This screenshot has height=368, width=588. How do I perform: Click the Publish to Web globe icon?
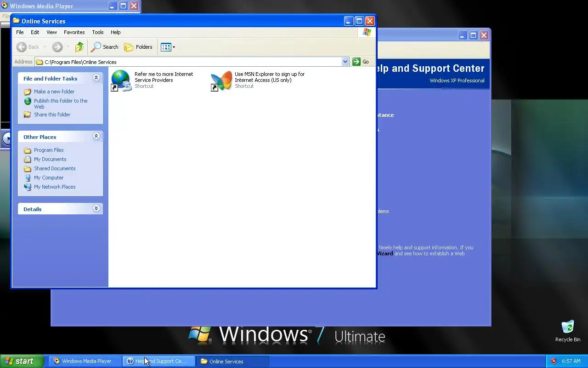click(28, 101)
